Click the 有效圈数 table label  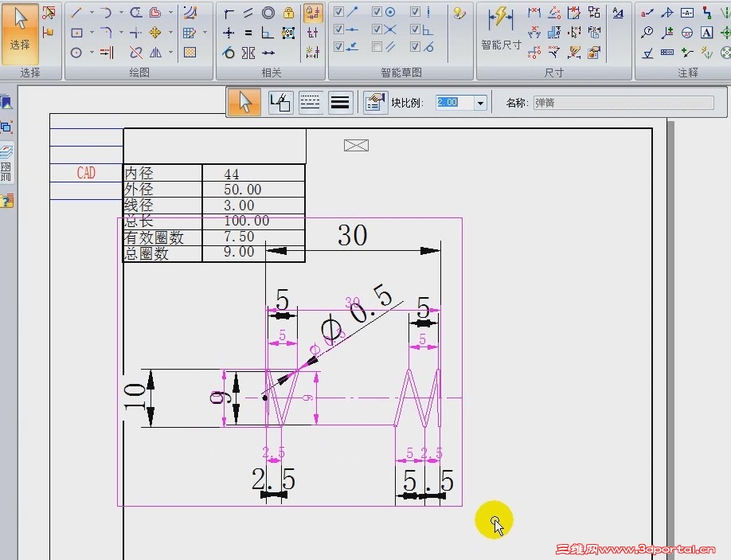pos(154,237)
